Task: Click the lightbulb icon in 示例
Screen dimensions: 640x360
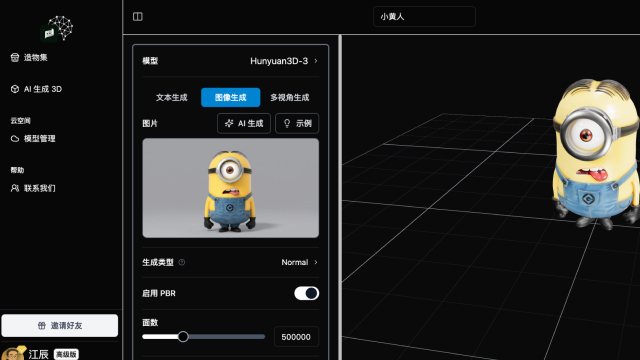Action: pos(287,123)
